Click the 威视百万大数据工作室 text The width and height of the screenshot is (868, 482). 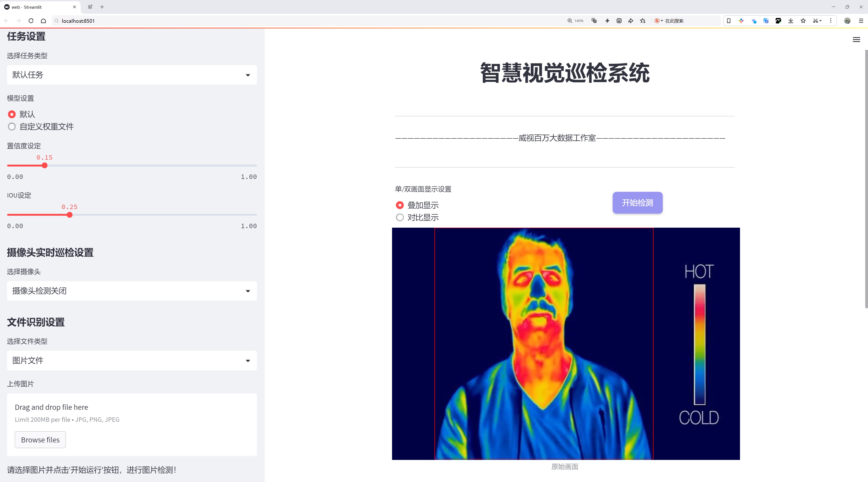557,138
